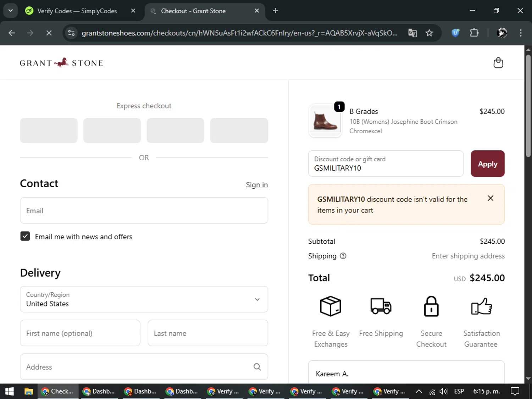Open the Bitwarden shield extension icon
Viewport: 532px width, 399px height.
tap(455, 33)
